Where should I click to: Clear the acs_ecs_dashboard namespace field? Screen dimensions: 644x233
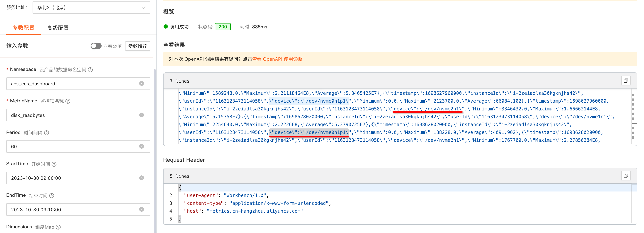[x=142, y=83]
